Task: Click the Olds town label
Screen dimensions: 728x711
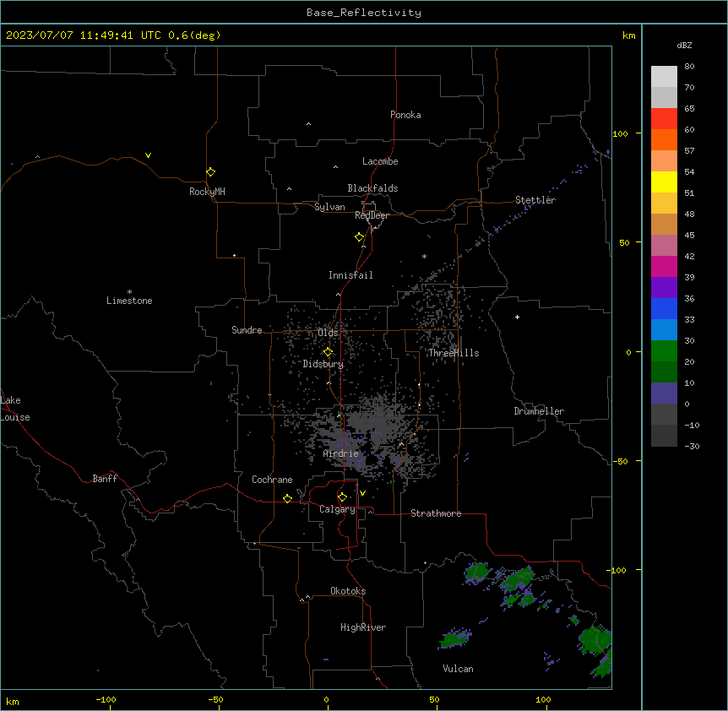Action: coord(328,333)
